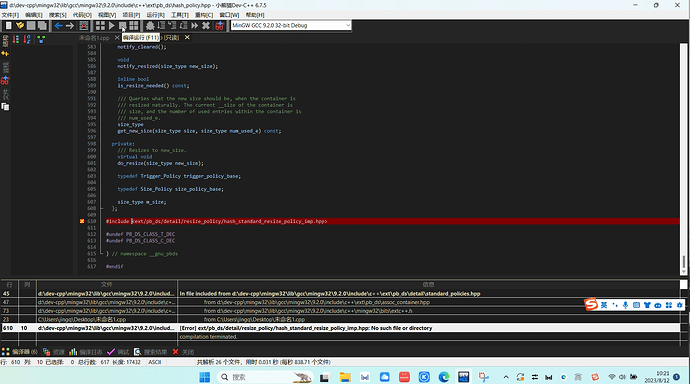Step out in the debug toolbar
This screenshot has height=384, width=690.
184,26
